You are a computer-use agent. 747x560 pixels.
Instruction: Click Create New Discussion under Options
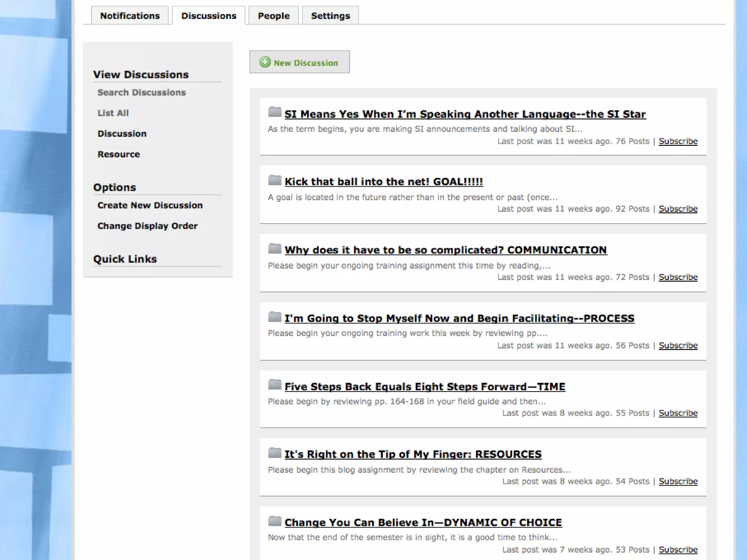150,205
